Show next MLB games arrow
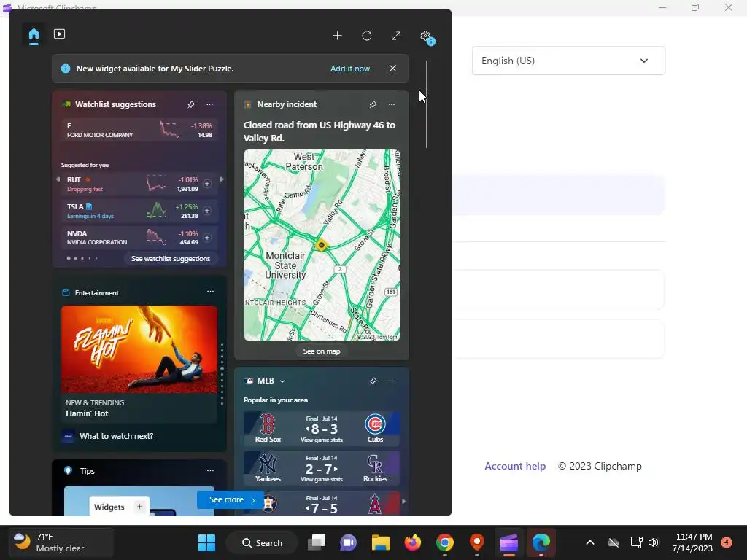 404,501
